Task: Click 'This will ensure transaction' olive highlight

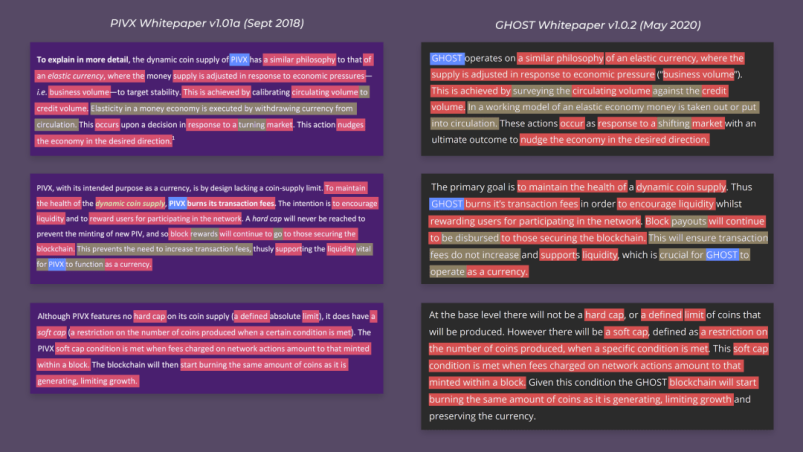Action: [x=708, y=238]
